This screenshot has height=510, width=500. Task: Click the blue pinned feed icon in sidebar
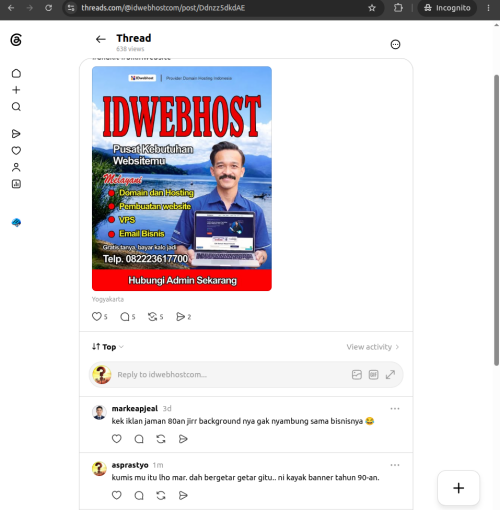pos(16,222)
